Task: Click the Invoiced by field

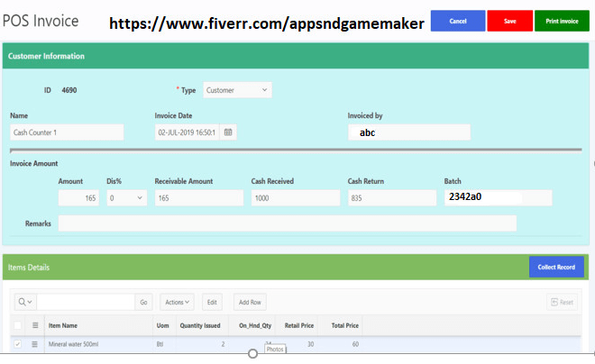Action: (x=409, y=132)
